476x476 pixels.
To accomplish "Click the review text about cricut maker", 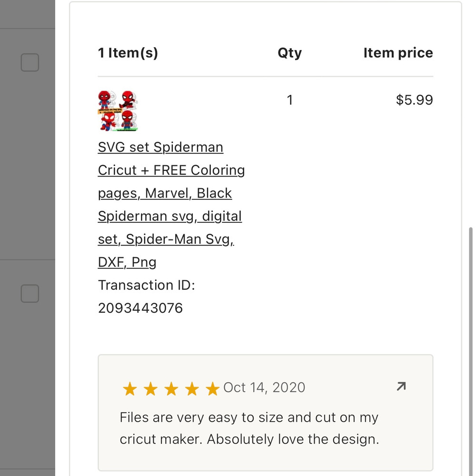I will click(x=249, y=428).
